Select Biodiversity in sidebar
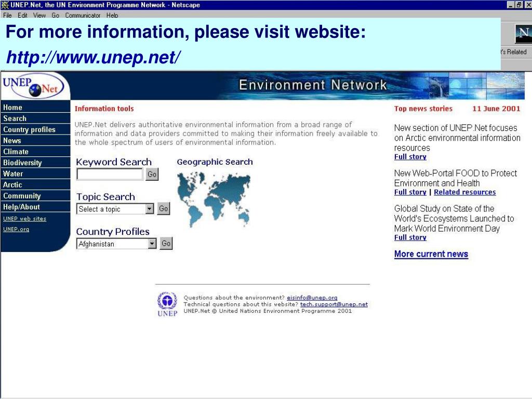This screenshot has width=532, height=399. (x=35, y=163)
